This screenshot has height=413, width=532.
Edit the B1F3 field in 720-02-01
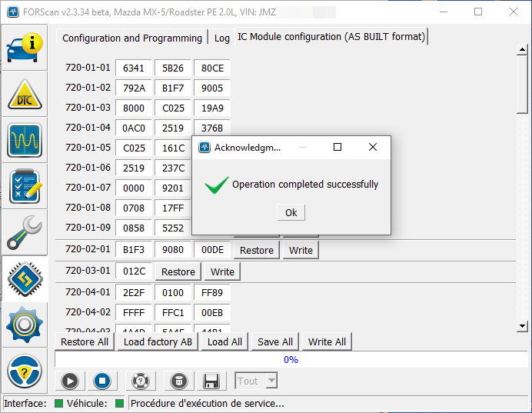pos(134,250)
